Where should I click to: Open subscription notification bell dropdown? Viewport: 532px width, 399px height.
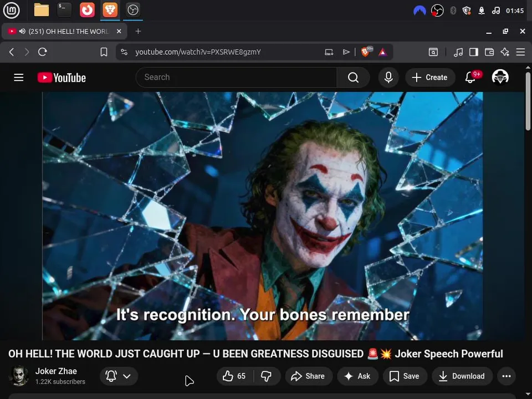119,376
